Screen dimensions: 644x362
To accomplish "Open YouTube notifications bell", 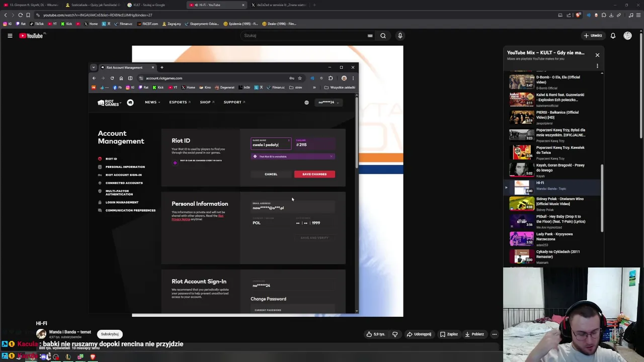I will 613,36.
